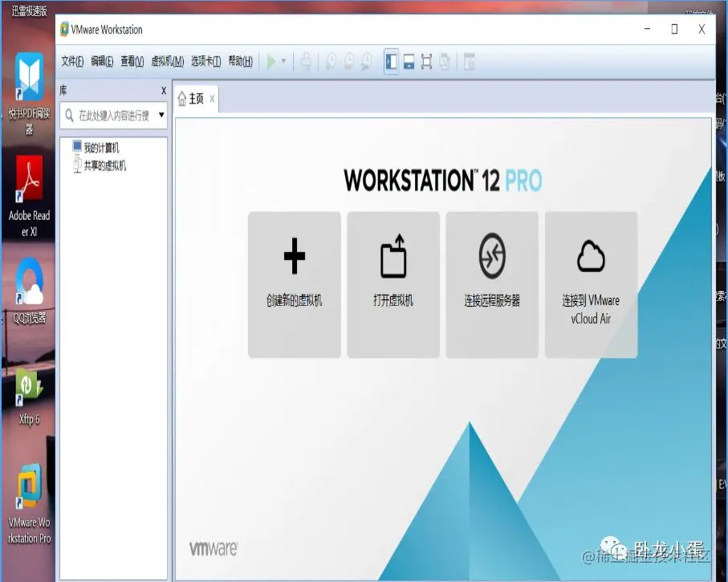The width and height of the screenshot is (728, 582).
Task: Click the manage snapshots icon
Action: pos(366,61)
